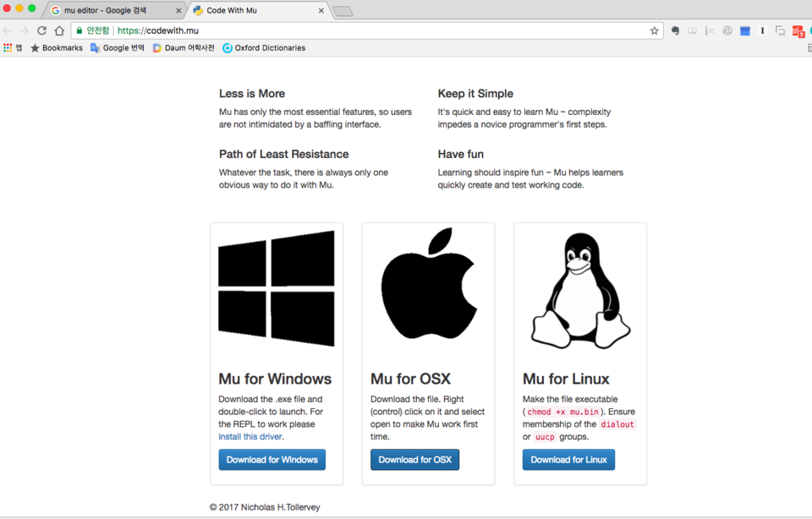
Task: Click the dialout code text
Action: pos(617,424)
